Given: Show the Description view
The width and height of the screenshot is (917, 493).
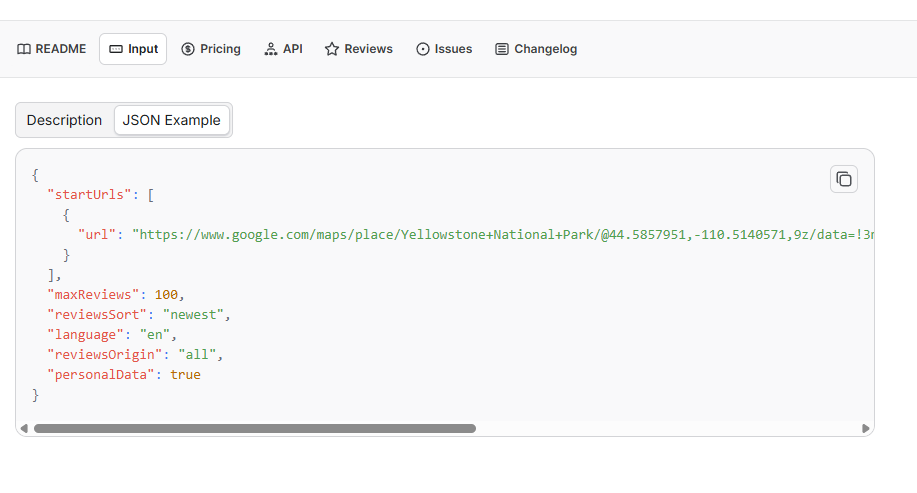Looking at the screenshot, I should [64, 120].
